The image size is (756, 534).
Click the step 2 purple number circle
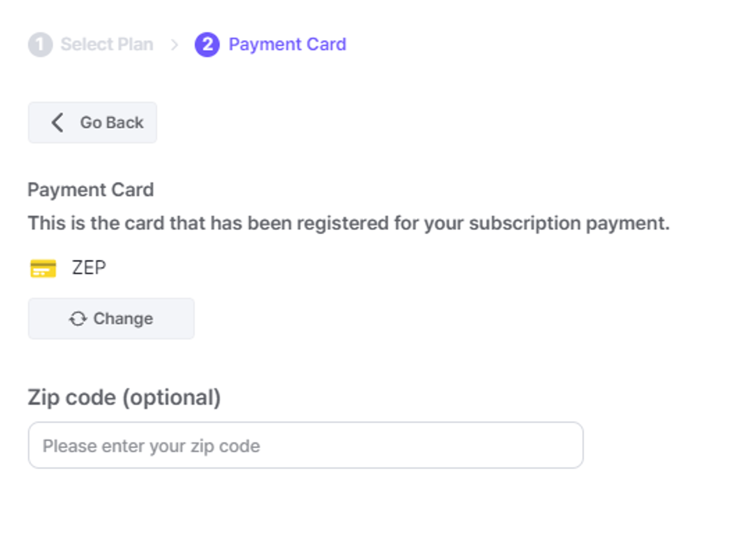click(x=207, y=45)
